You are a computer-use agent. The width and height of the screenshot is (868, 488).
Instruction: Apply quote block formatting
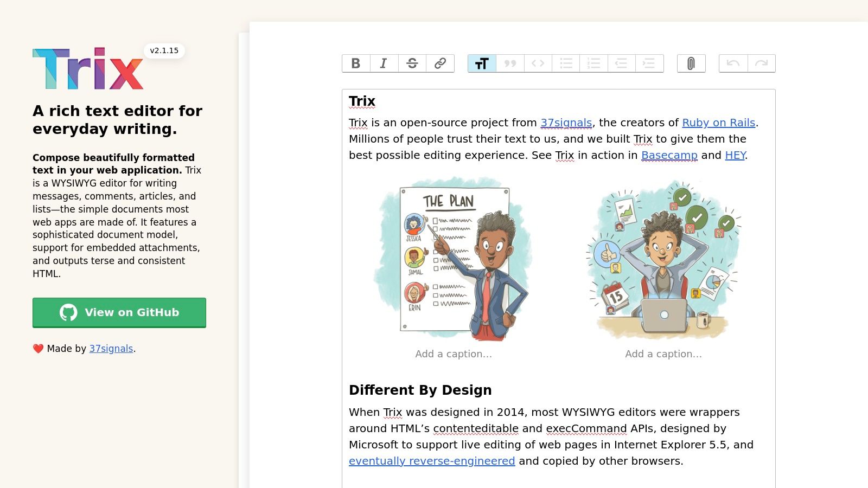pyautogui.click(x=510, y=63)
